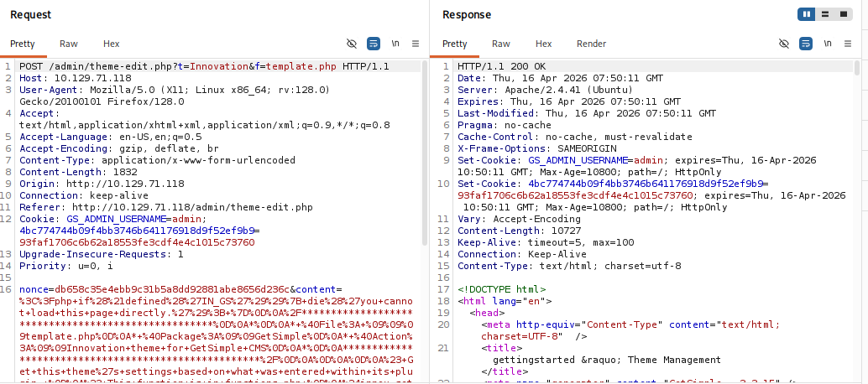
Task: Click the Response panel vertical scrollbar
Action: [x=857, y=151]
